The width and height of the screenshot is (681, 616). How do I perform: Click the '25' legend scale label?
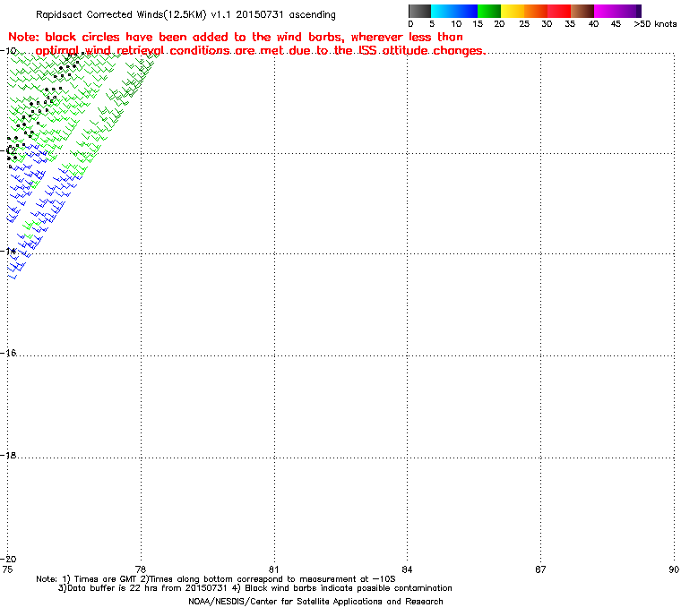pyautogui.click(x=524, y=24)
